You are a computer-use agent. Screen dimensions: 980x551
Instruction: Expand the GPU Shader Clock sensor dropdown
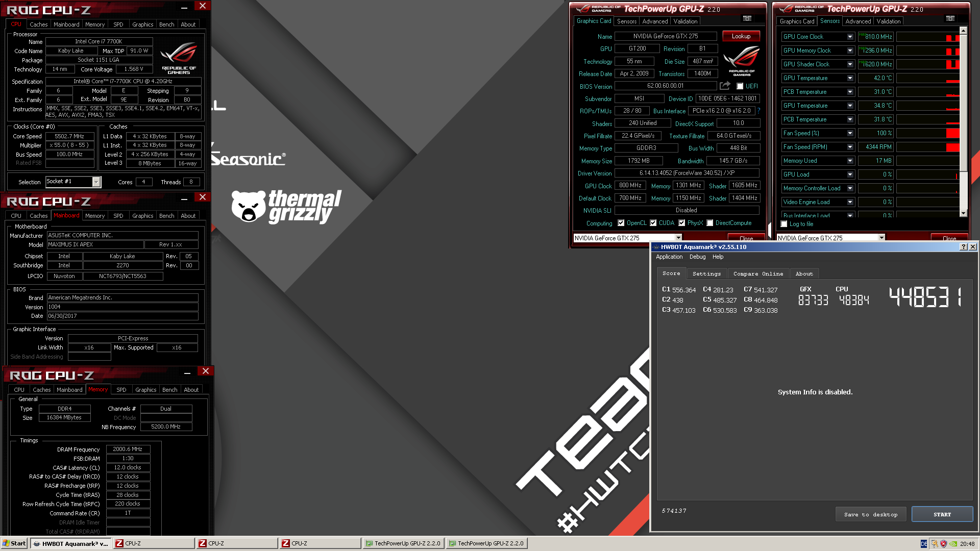coord(850,64)
